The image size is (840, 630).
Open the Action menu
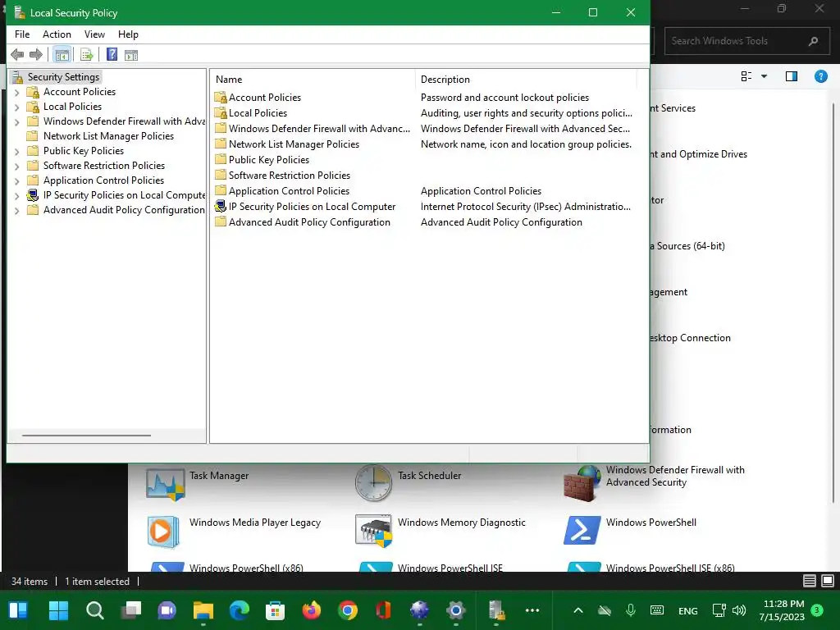[57, 34]
